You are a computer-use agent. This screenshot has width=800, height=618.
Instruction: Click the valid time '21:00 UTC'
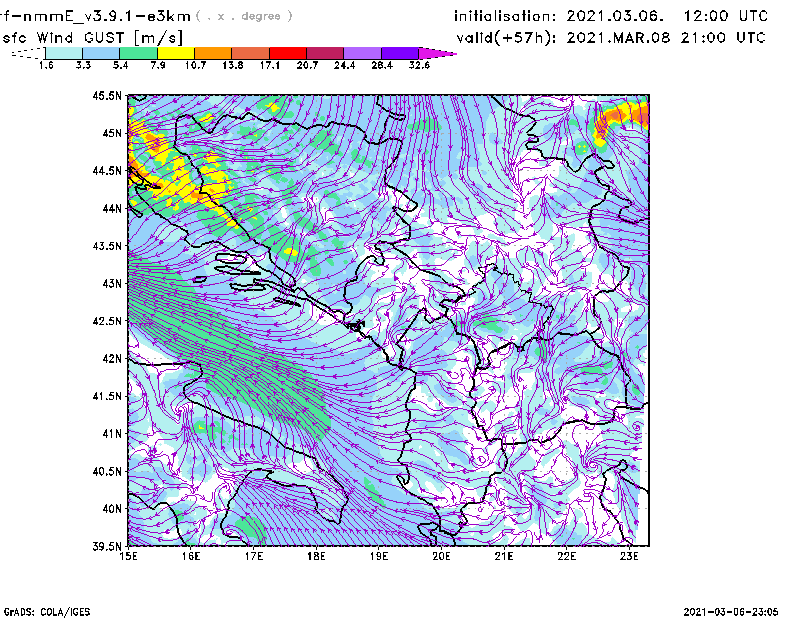(x=723, y=38)
